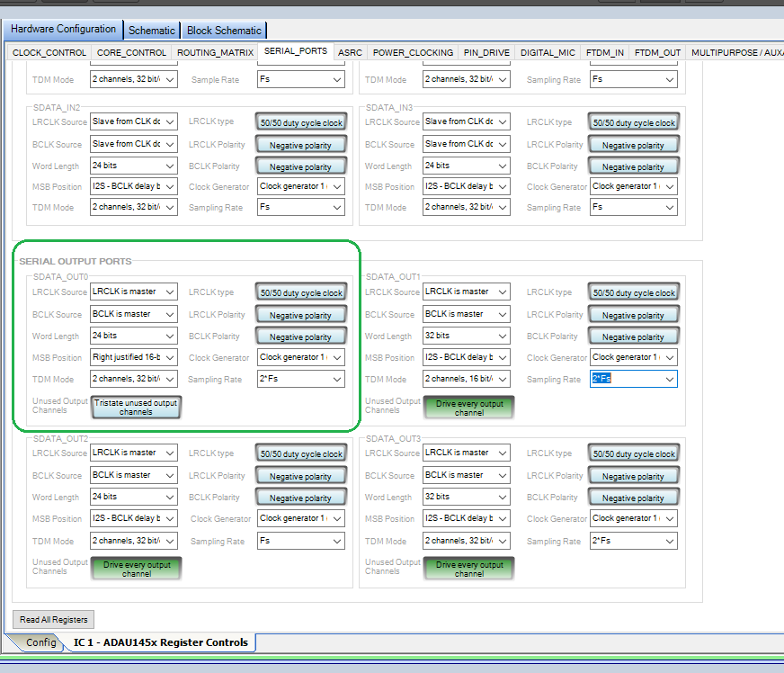Screen dimensions: 784x673
Task: Open SDATA_OUT1 Word Length dropdown
Action: 466,336
